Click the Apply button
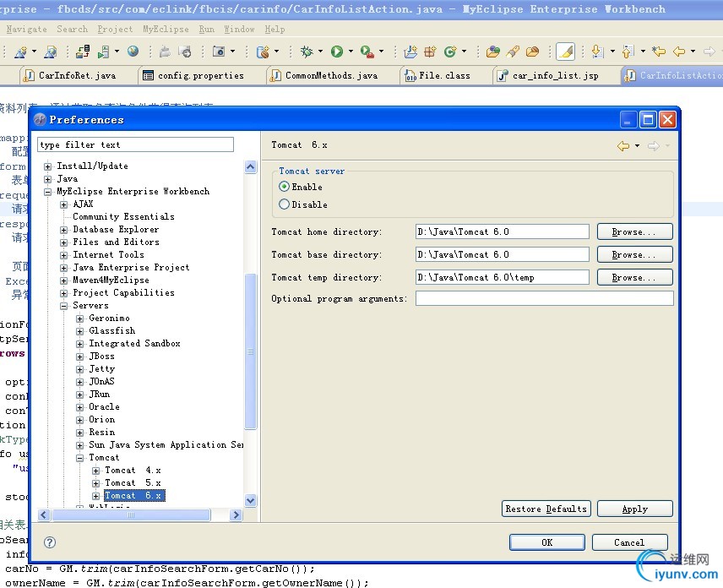Viewport: 723px width, 588px height. point(634,509)
